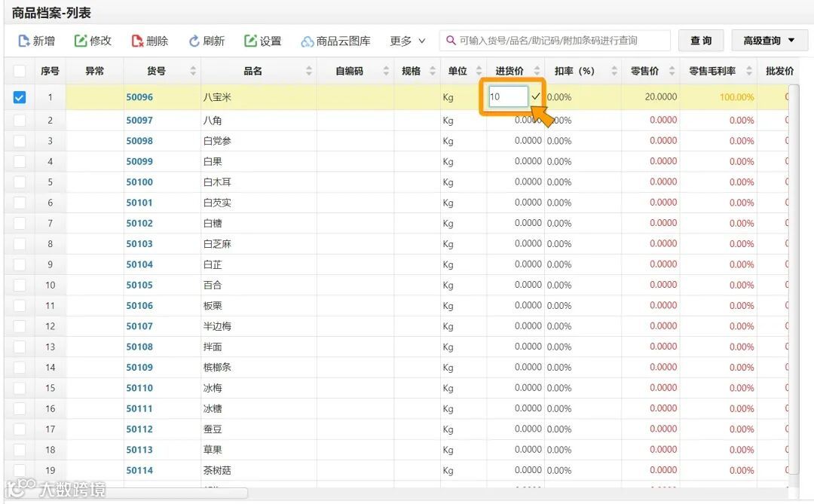This screenshot has width=814, height=504.
Task: Select the 白果 product name cell
Action: click(259, 161)
